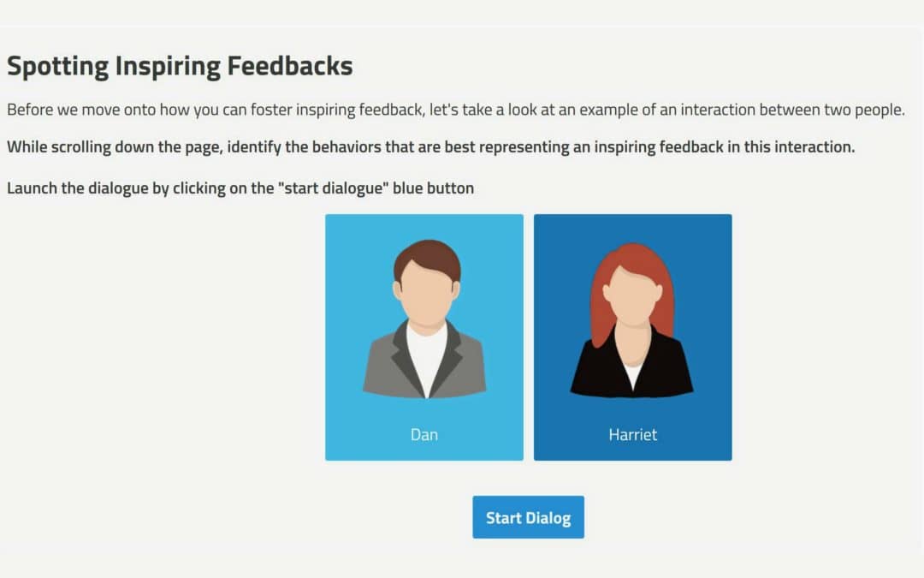Viewport: 924px width, 578px height.
Task: Click the Start Dialog blue button
Action: (528, 517)
